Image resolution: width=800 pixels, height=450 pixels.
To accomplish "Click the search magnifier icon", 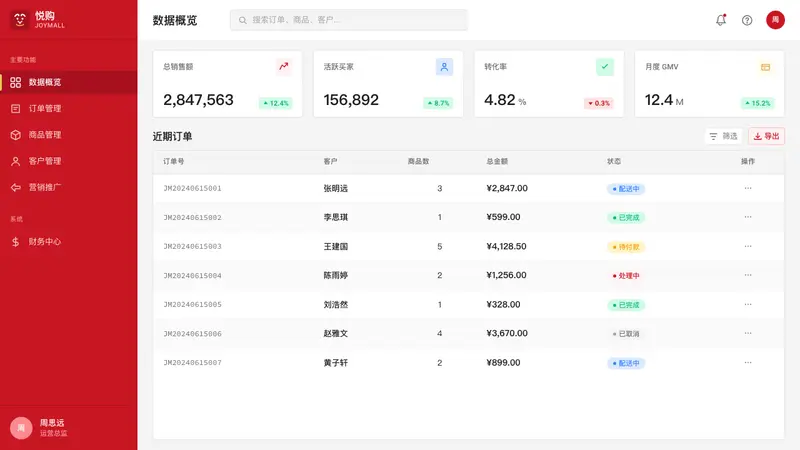I will (x=243, y=20).
